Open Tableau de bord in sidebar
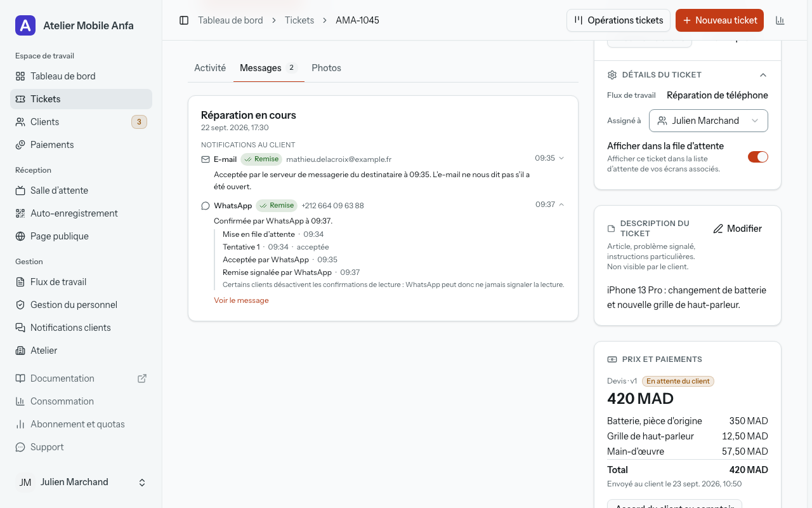 (x=81, y=76)
